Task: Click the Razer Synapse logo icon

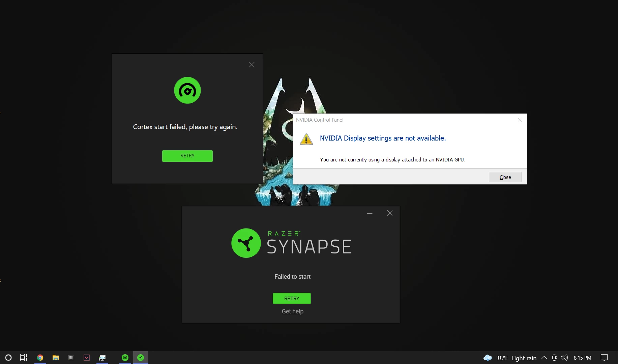Action: click(x=246, y=243)
